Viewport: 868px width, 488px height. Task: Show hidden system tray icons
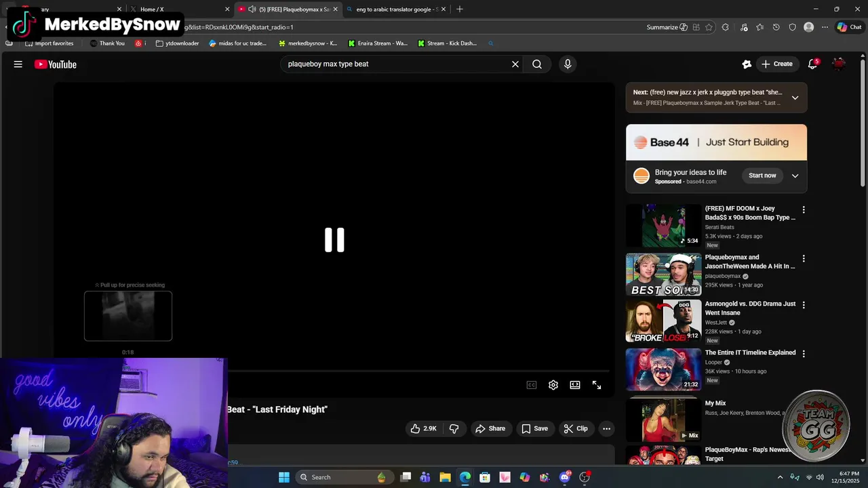[780, 477]
